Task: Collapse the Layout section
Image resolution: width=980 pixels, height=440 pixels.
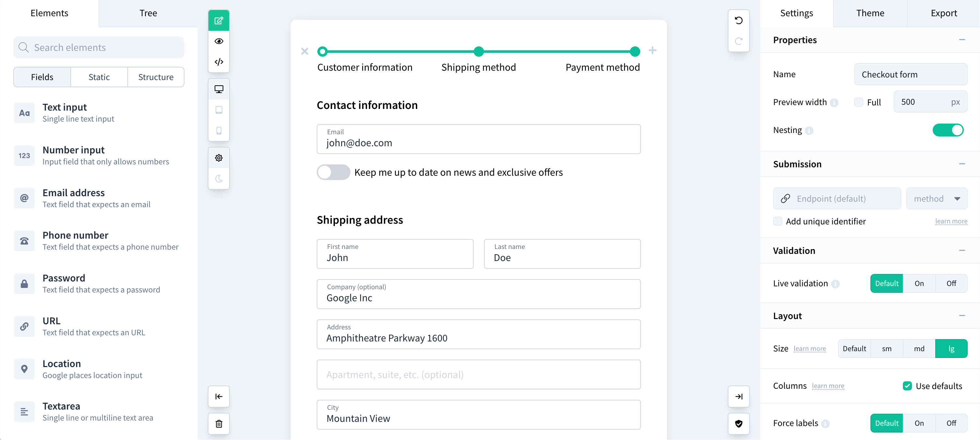Action: pyautogui.click(x=962, y=315)
